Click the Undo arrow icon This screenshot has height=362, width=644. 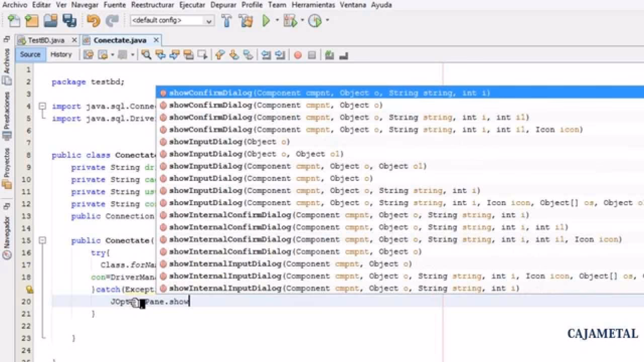93,21
